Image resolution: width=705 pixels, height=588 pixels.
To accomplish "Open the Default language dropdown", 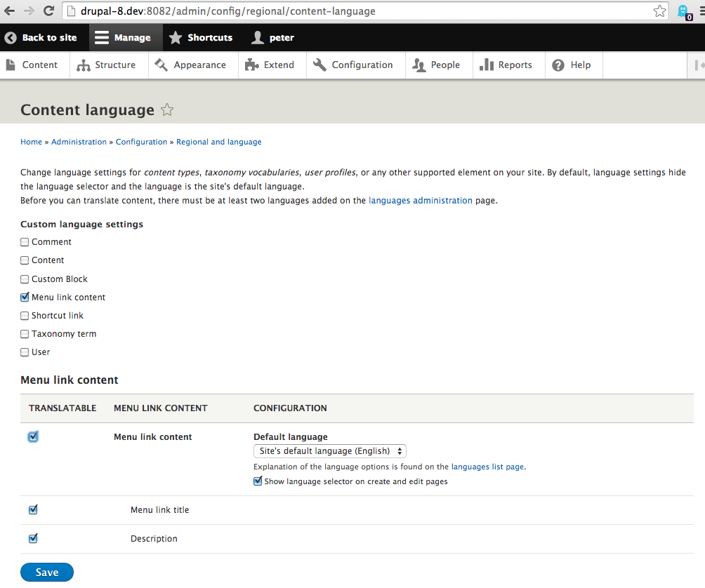I will coord(329,451).
